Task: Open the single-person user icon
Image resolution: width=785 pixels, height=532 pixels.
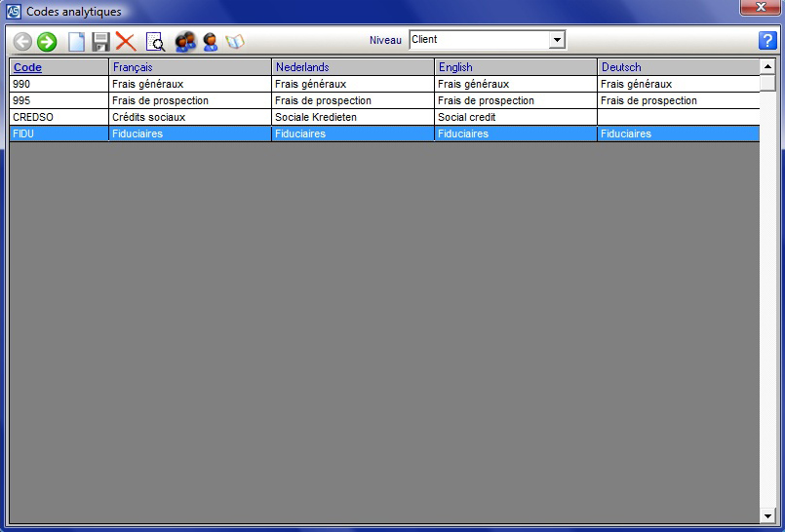Action: coord(211,42)
